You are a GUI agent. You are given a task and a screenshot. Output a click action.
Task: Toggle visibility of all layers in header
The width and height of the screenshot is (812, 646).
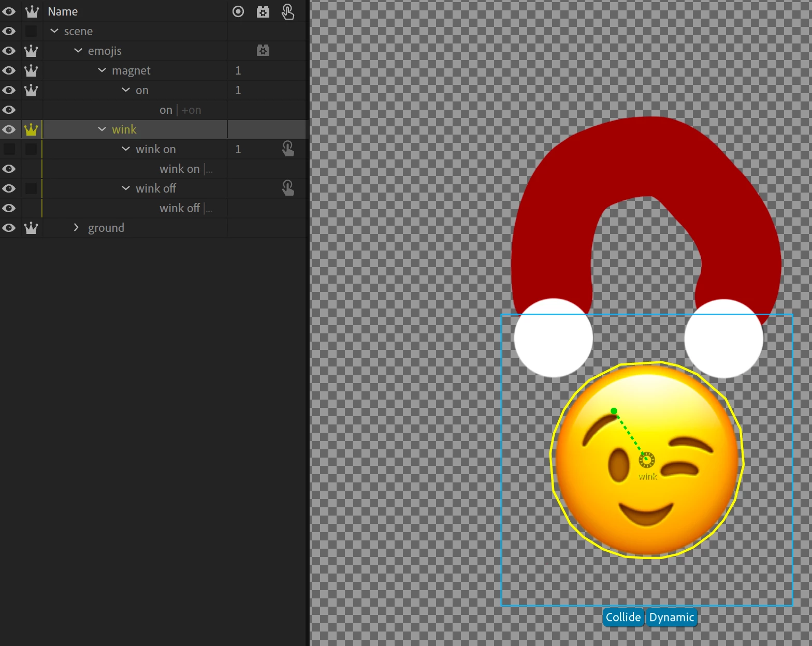tap(9, 11)
